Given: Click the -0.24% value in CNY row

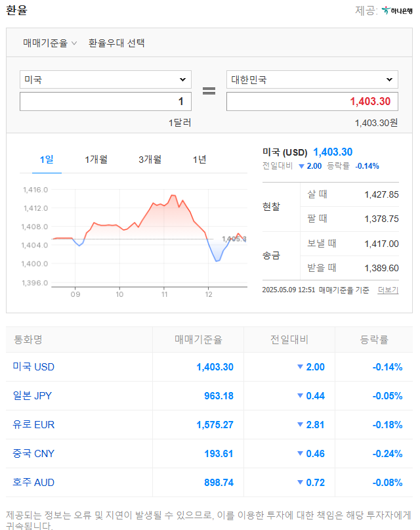Looking at the screenshot, I should tap(387, 453).
